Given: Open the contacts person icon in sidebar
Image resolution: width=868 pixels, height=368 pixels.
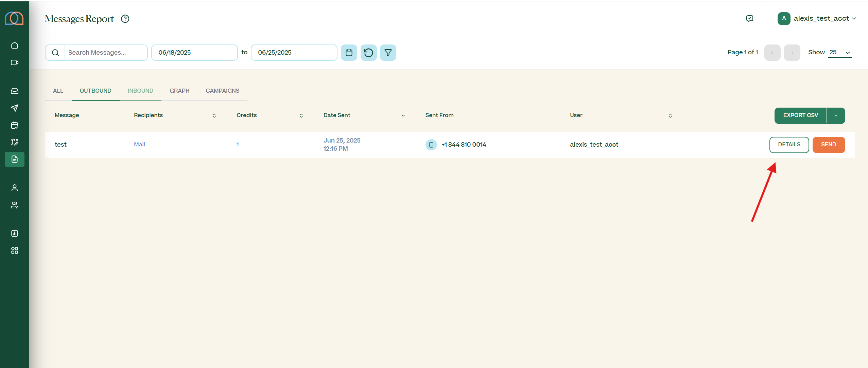Looking at the screenshot, I should 15,188.
